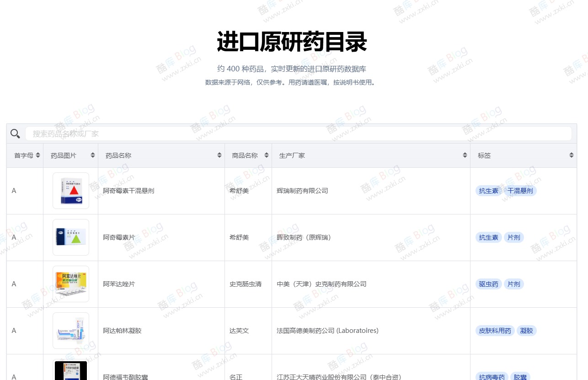Click the sort arrows on 首字母 column

[38, 155]
